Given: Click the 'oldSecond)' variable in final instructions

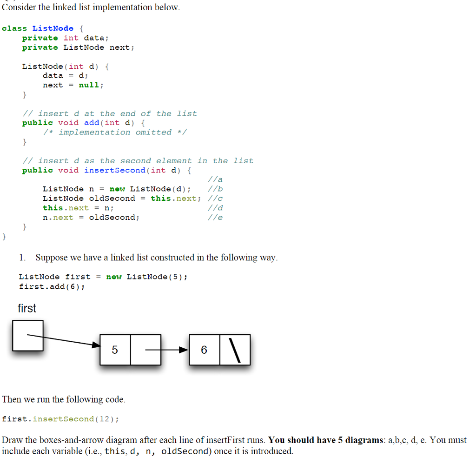Looking at the screenshot, I should coord(186,451).
